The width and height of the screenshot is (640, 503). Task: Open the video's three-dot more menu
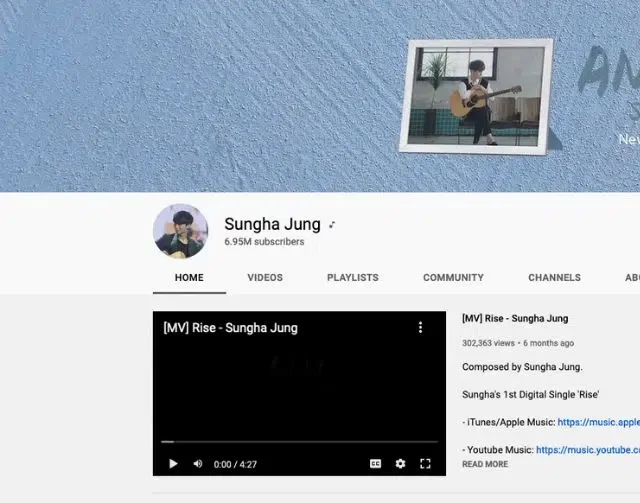pos(420,327)
